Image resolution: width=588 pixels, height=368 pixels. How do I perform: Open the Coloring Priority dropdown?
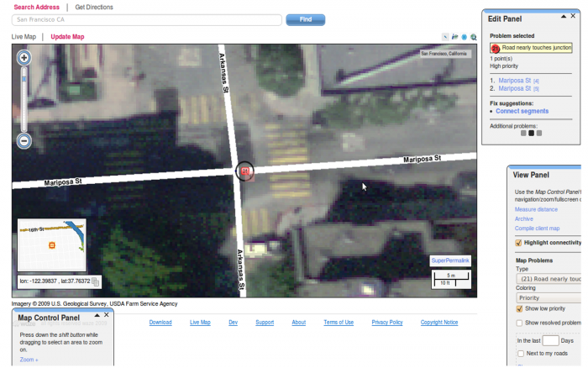click(549, 297)
